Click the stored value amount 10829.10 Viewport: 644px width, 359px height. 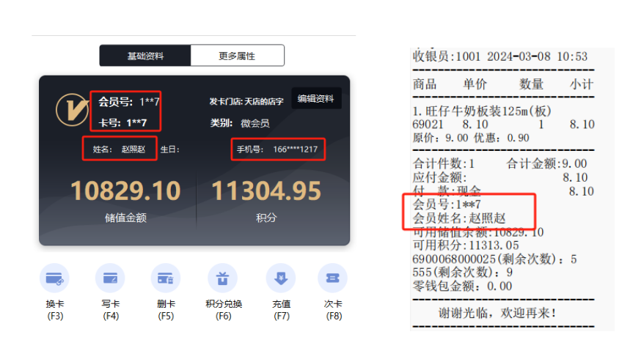coord(125,190)
